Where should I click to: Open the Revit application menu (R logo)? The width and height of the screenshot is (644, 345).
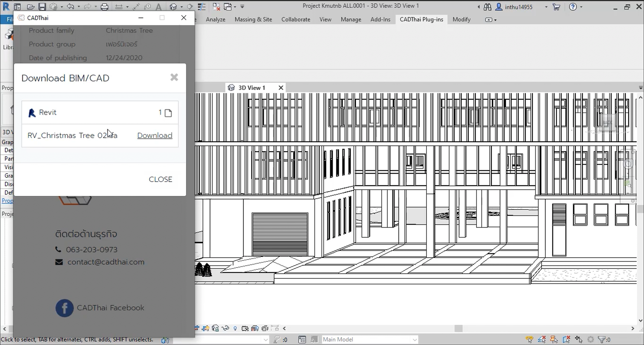click(x=6, y=6)
